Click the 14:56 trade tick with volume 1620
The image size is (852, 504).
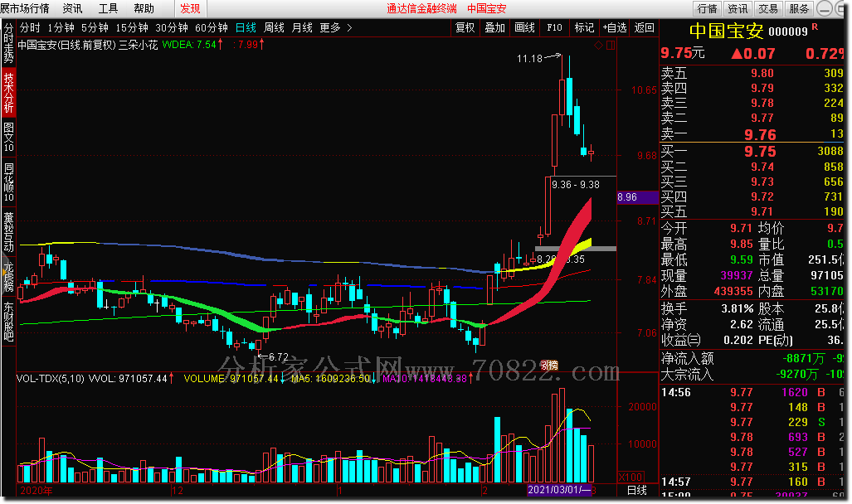point(752,393)
